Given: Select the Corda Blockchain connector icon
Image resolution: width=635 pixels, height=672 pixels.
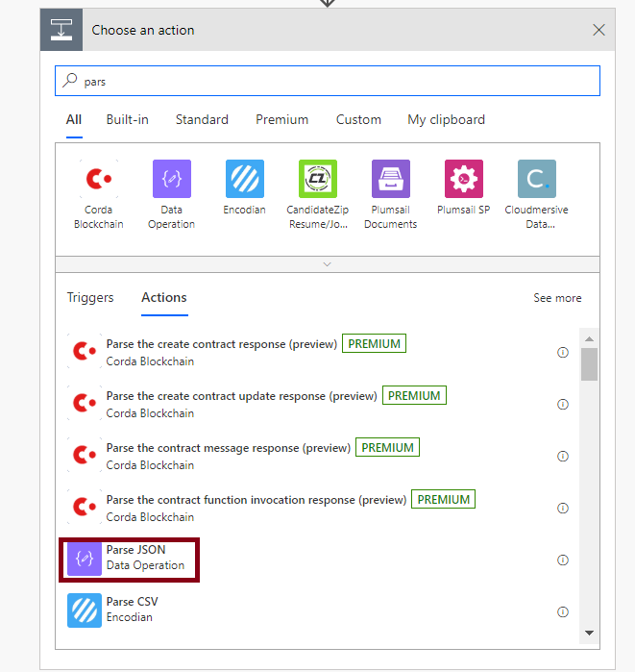Looking at the screenshot, I should click(x=99, y=179).
